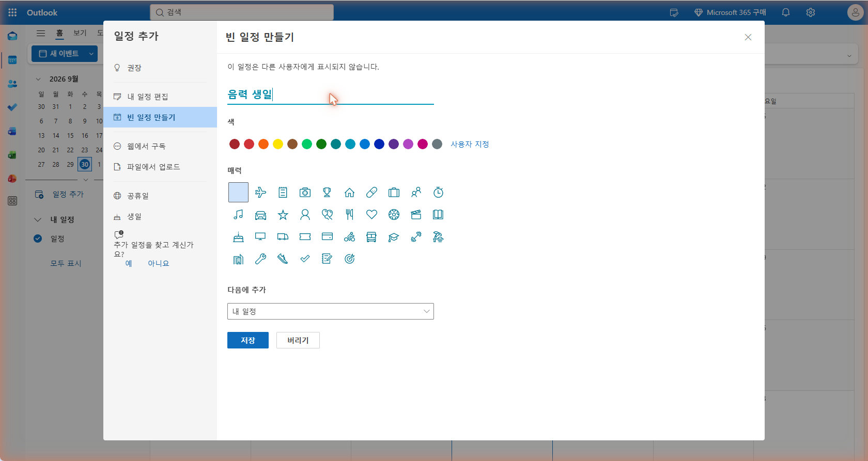Open 웹에서 구독 option

point(160,146)
